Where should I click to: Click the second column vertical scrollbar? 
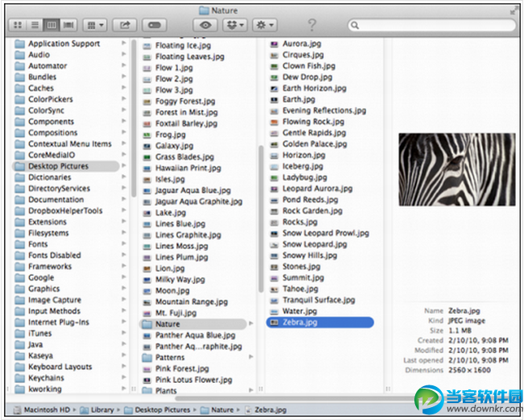tap(261, 220)
